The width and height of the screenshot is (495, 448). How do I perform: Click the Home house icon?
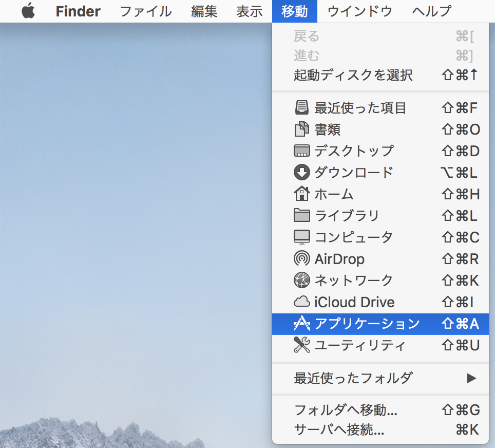point(301,194)
